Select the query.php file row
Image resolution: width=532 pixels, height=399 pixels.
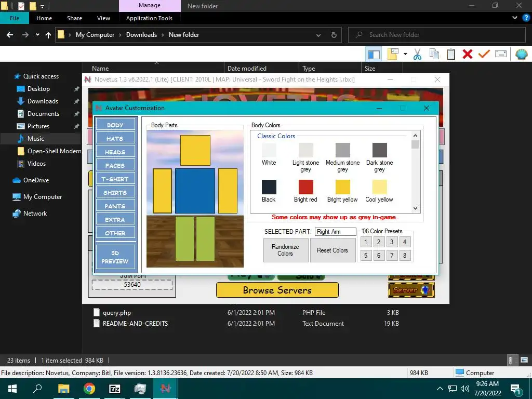coord(246,312)
